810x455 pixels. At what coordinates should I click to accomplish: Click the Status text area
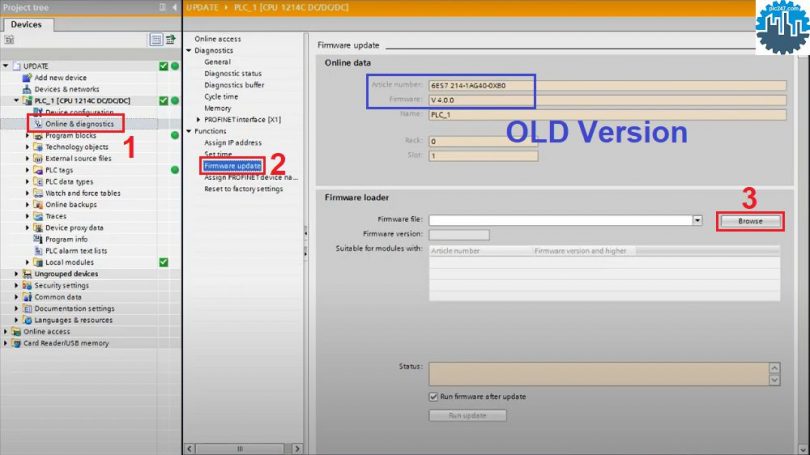599,374
